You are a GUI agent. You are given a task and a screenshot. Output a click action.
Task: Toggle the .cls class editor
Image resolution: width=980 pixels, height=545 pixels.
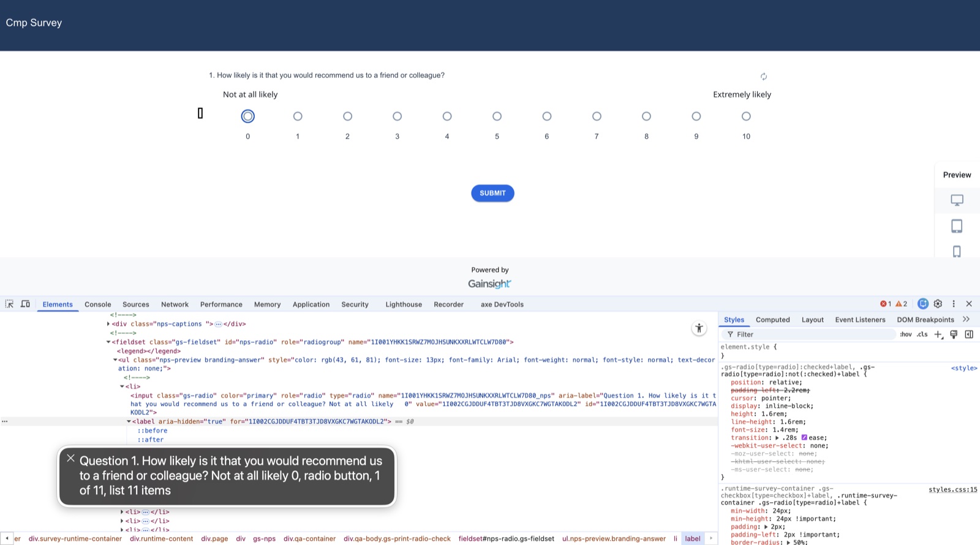922,334
